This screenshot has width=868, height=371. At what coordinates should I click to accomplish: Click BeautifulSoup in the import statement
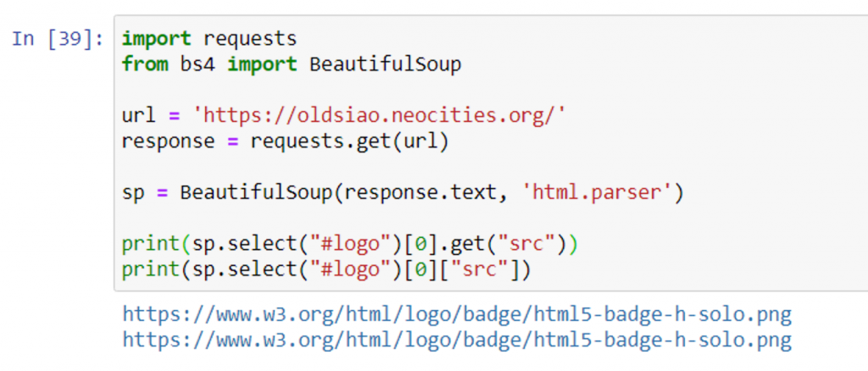385,64
